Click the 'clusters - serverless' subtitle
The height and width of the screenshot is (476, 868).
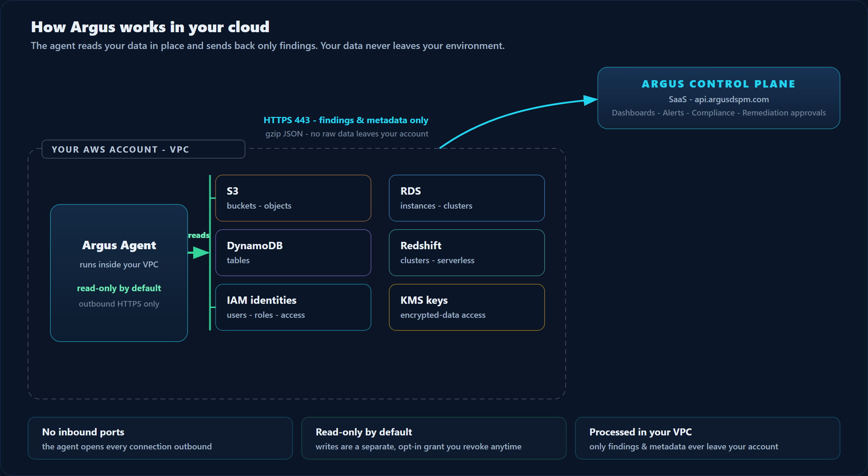click(437, 260)
